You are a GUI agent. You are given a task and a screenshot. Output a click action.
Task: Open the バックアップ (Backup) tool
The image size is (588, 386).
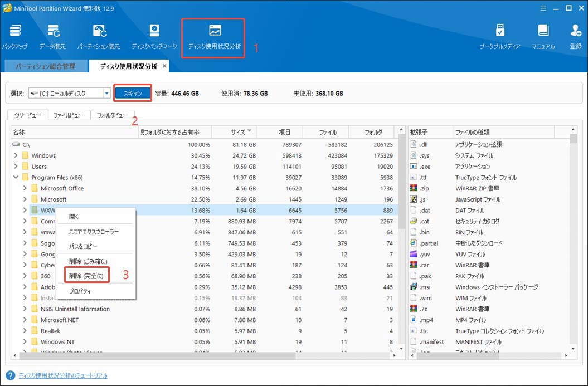(15, 37)
